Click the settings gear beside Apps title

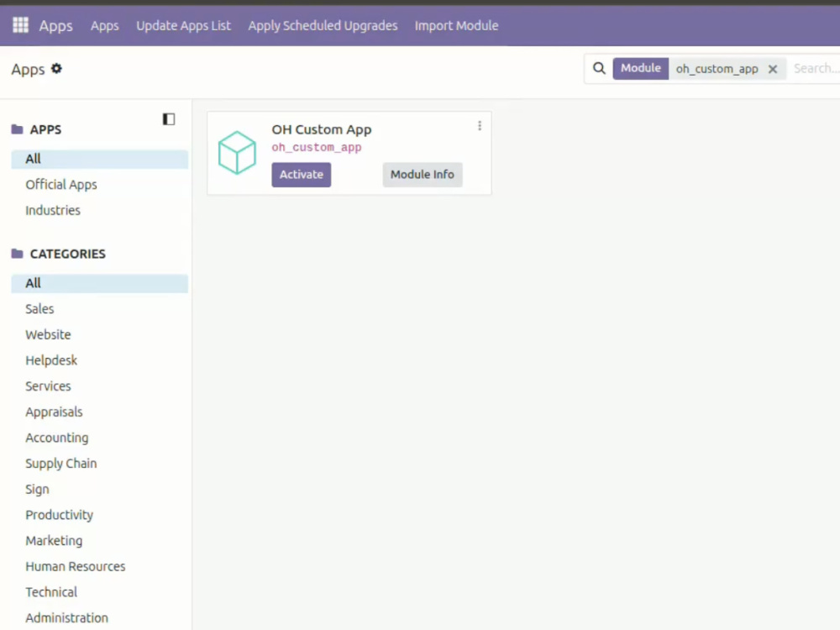[56, 69]
